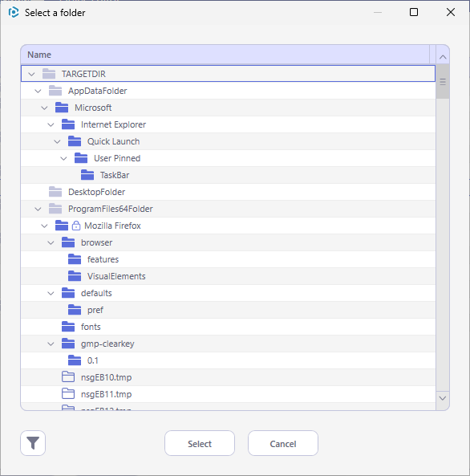470x476 pixels.
Task: Click the Select button
Action: [x=200, y=443]
